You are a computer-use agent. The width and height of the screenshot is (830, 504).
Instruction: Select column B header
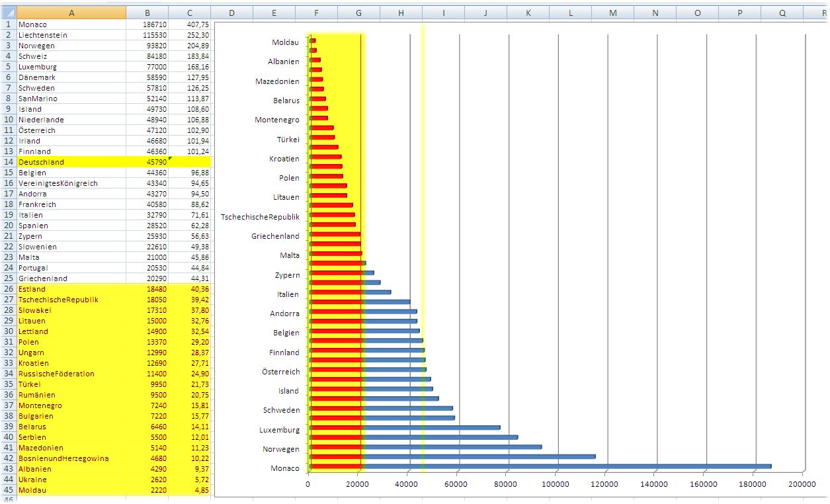coord(147,13)
